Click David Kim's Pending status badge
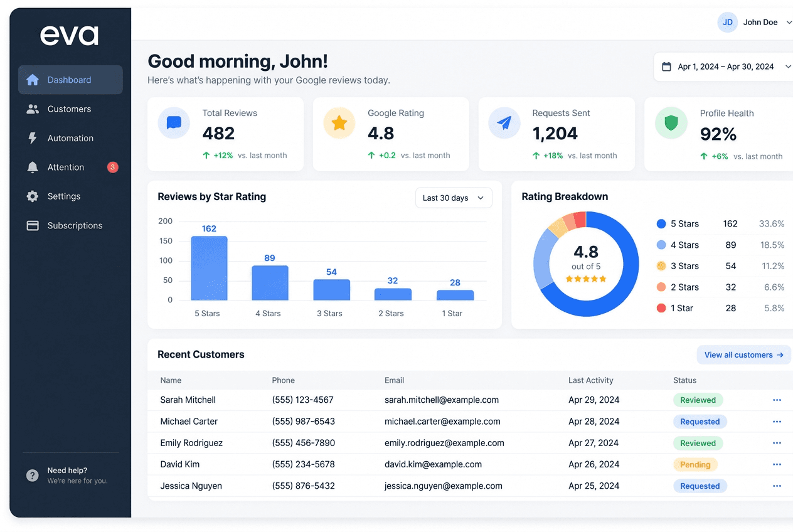This screenshot has height=532, width=793. [x=695, y=465]
